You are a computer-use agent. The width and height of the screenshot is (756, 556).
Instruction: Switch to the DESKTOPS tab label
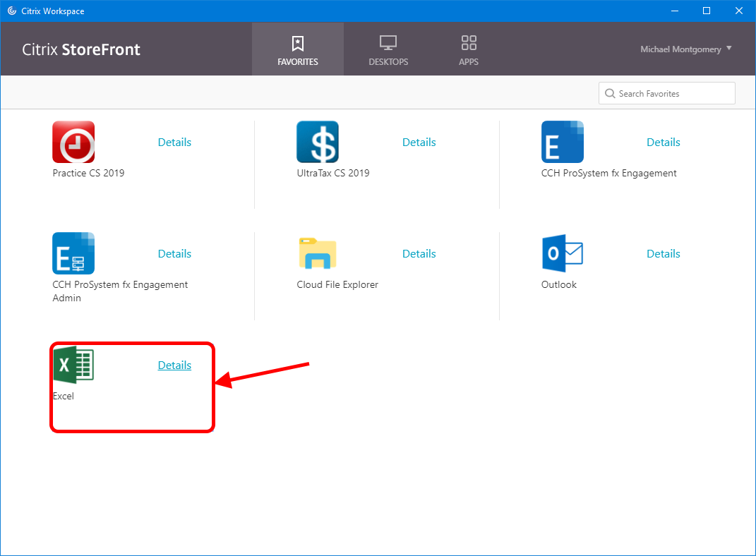point(388,61)
